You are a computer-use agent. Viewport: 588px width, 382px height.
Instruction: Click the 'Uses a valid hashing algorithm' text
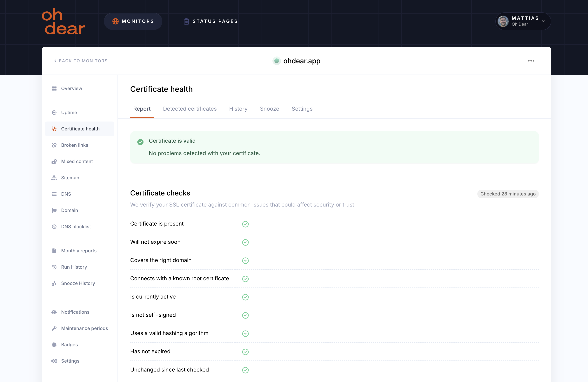pos(169,333)
